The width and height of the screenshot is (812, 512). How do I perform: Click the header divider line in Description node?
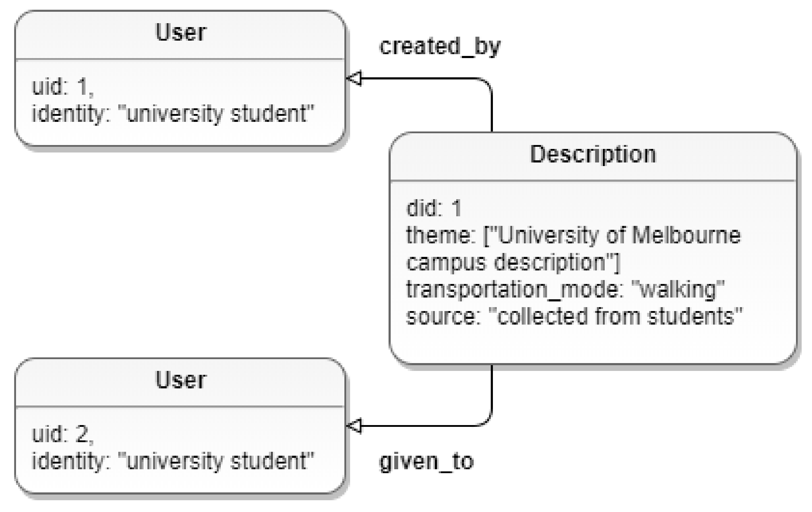coord(593,181)
